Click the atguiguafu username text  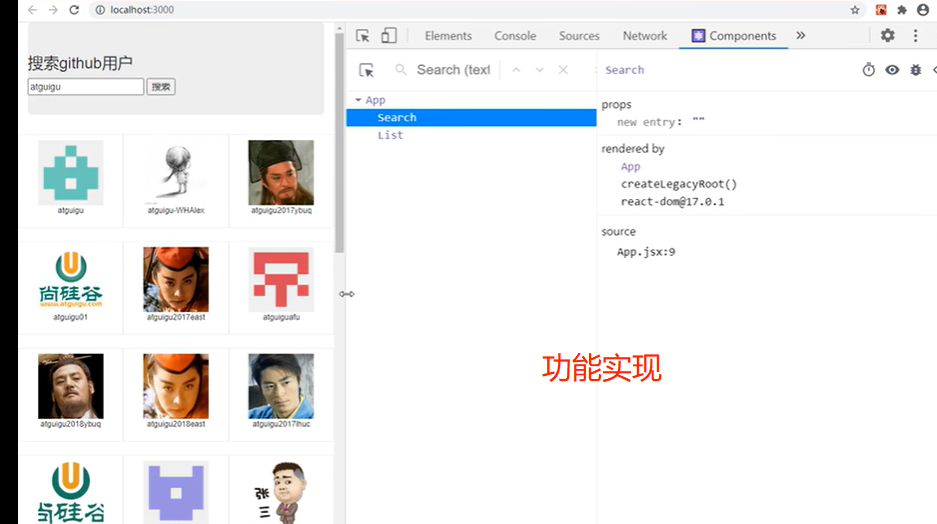281,317
